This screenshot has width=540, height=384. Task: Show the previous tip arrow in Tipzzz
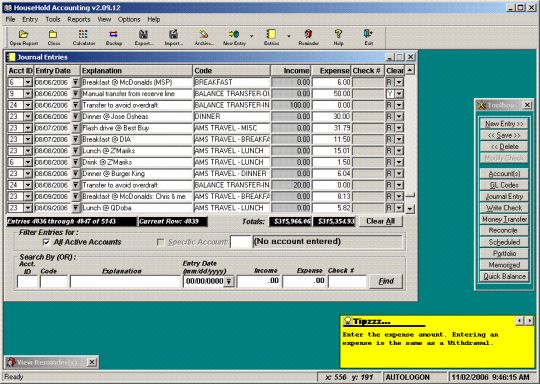520,321
